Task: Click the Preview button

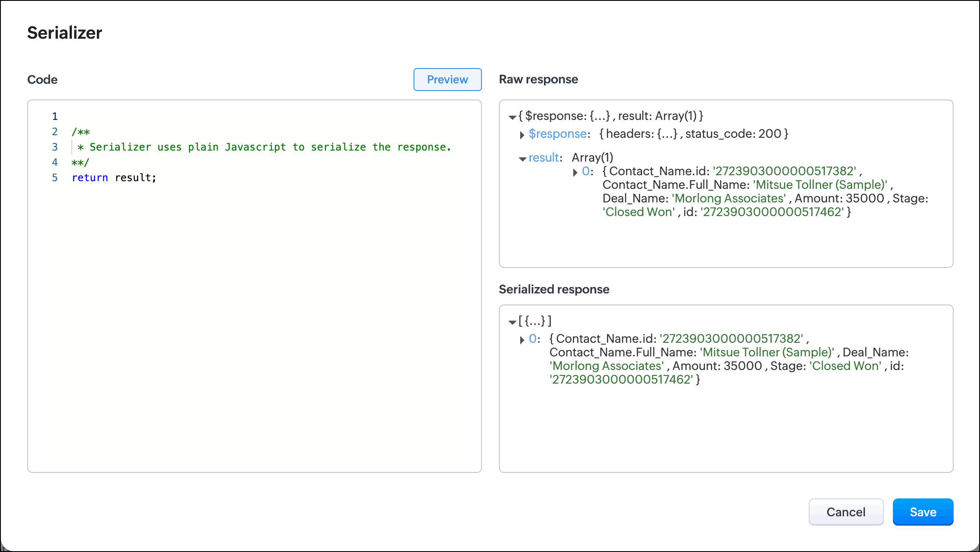Action: point(447,80)
